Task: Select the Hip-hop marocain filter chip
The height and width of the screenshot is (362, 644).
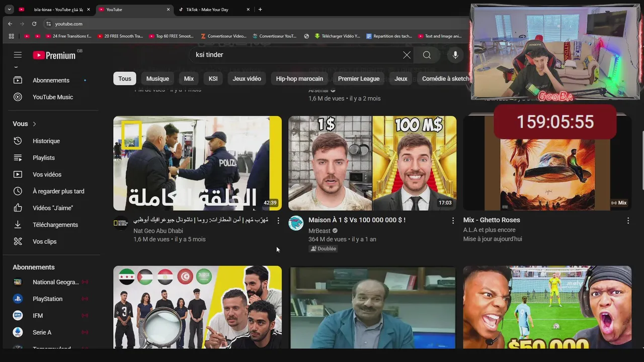Action: (299, 78)
